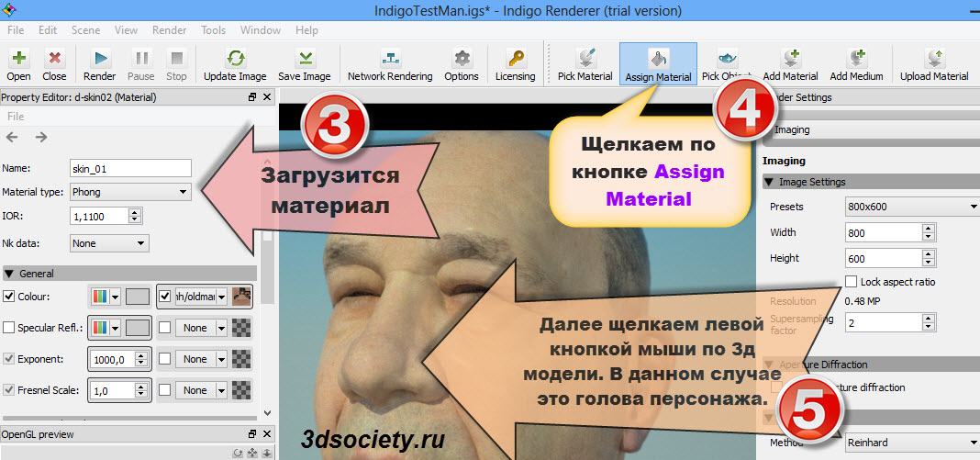Screen dimensions: 980x460
Task: Open the Colour texture file dropdown
Action: pos(201,297)
